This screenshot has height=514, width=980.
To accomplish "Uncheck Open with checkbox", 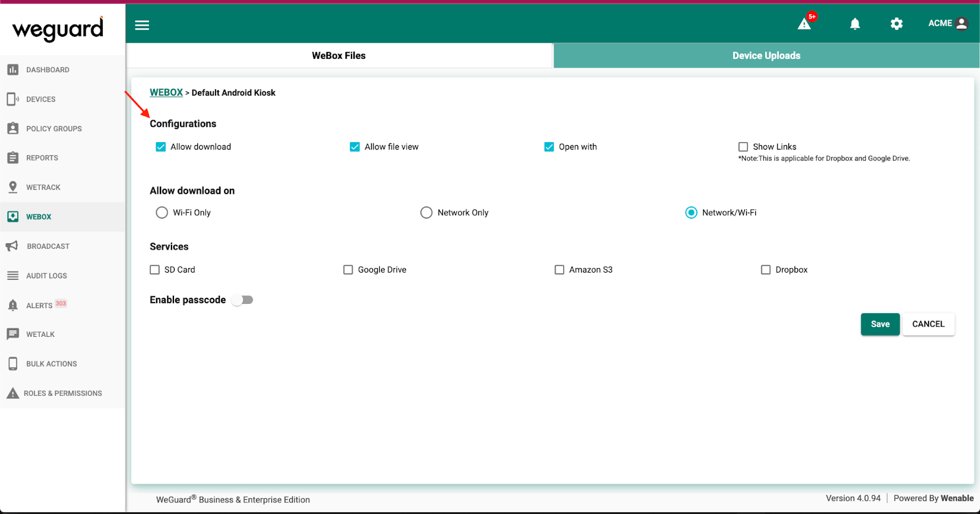I will pos(549,147).
